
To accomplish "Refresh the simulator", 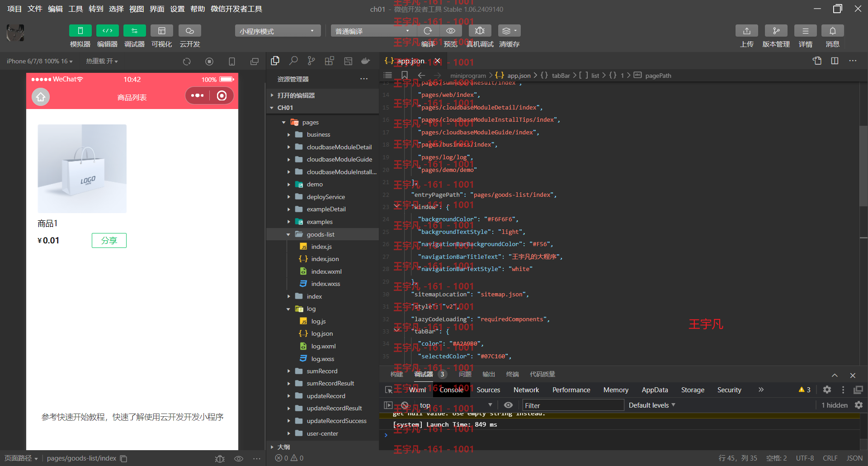I will (187, 61).
